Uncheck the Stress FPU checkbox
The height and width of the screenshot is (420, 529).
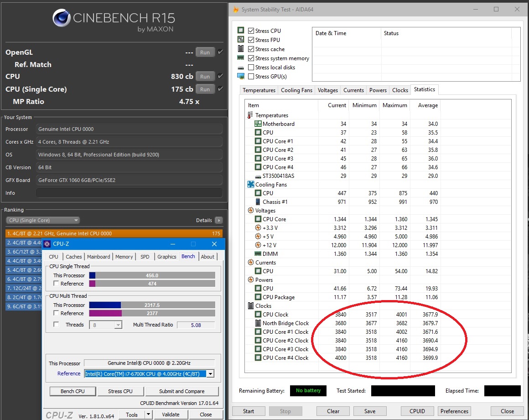point(251,40)
